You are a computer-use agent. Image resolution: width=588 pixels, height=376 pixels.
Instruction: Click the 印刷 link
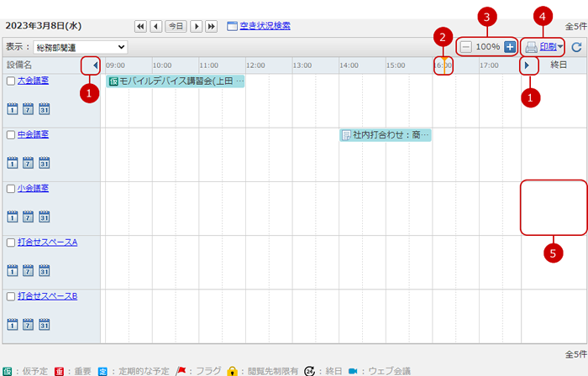click(x=548, y=47)
